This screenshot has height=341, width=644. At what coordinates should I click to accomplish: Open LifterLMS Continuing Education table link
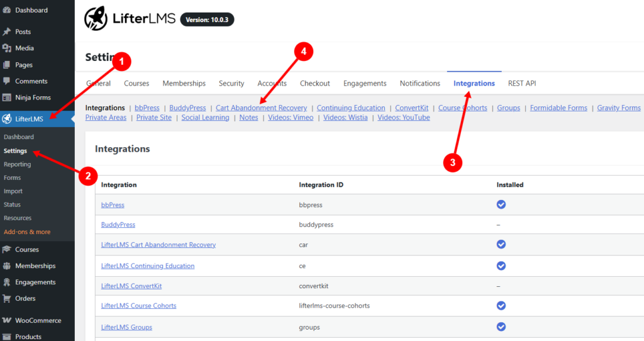coord(148,266)
